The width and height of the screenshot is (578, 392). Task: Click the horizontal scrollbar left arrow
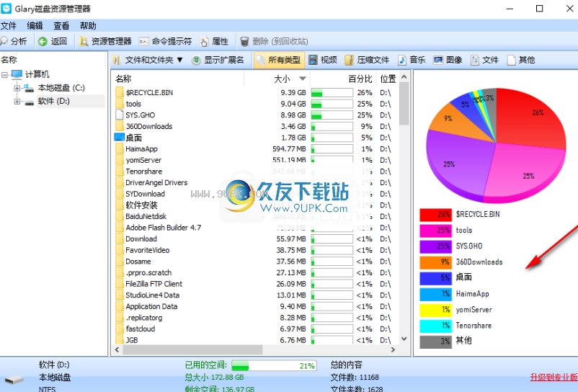click(117, 349)
